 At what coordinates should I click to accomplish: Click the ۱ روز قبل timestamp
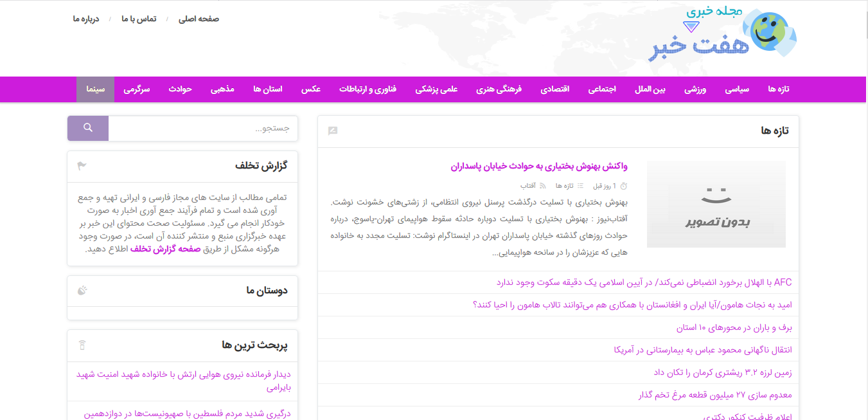coord(605,186)
